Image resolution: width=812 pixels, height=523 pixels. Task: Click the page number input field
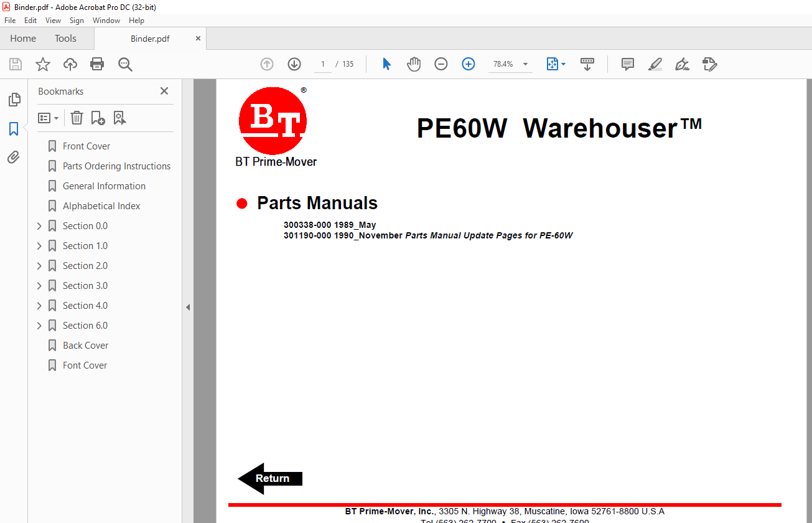pyautogui.click(x=323, y=64)
